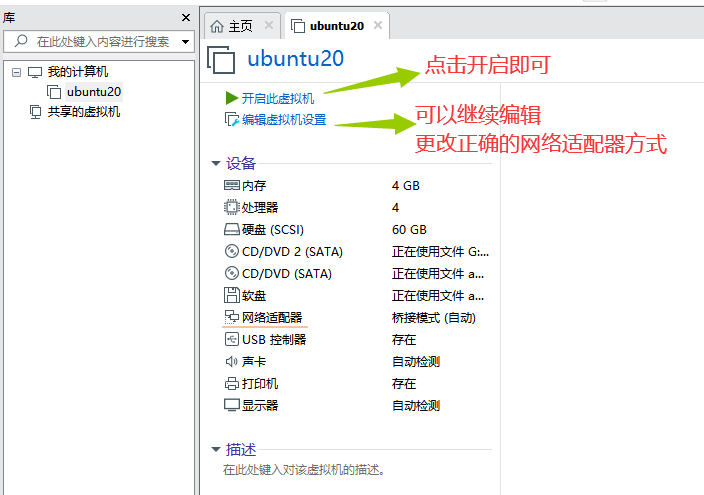
Task: Click the VM description text field
Action: coord(304,470)
